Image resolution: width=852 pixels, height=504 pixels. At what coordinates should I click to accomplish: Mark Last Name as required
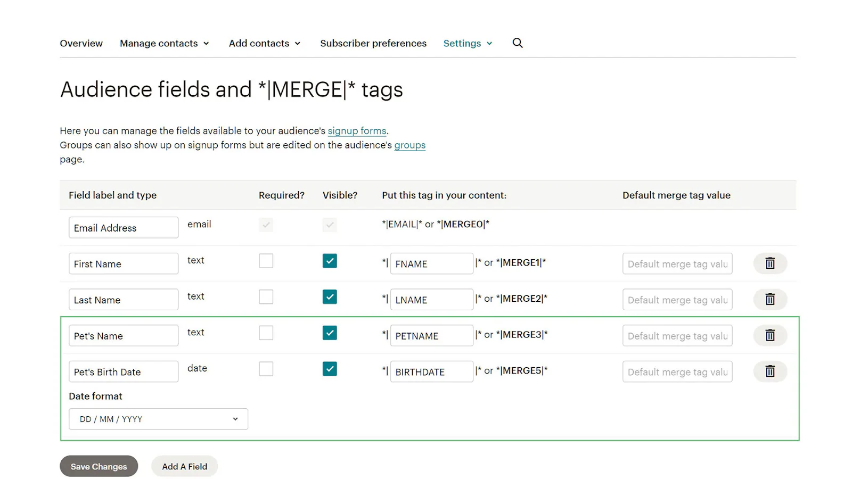266,297
